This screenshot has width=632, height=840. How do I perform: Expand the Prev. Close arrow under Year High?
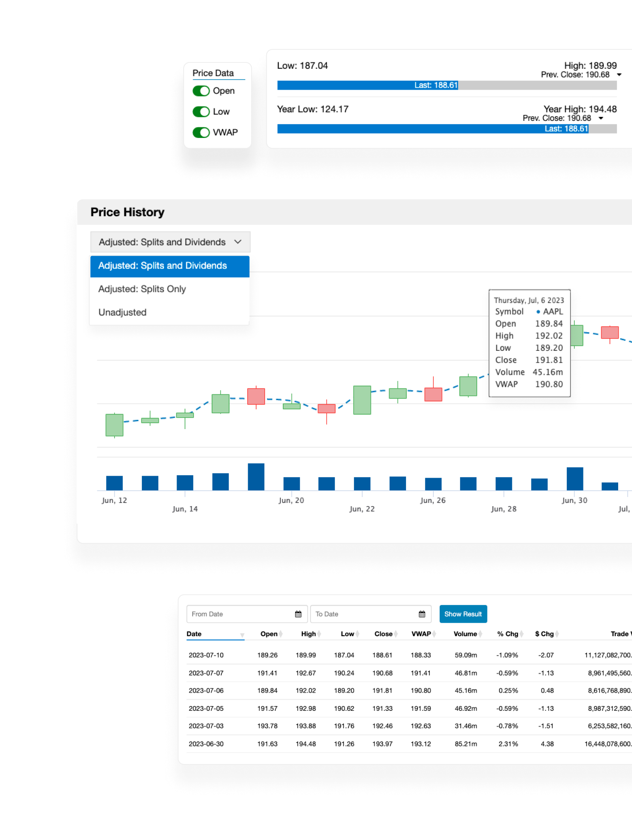pos(601,118)
